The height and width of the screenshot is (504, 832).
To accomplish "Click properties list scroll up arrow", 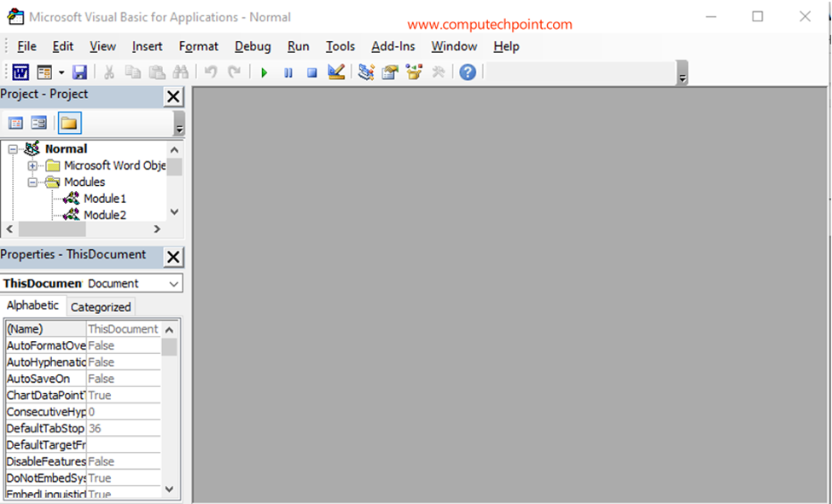I will (169, 329).
